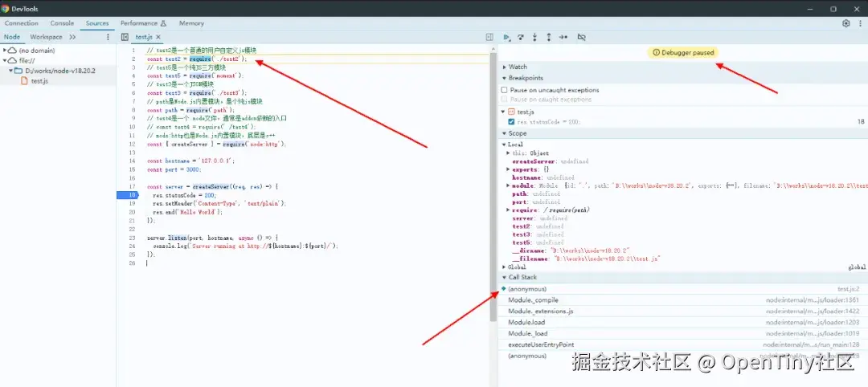
Task: Select the executeUserEntryPoint stack frame
Action: (x=682, y=344)
